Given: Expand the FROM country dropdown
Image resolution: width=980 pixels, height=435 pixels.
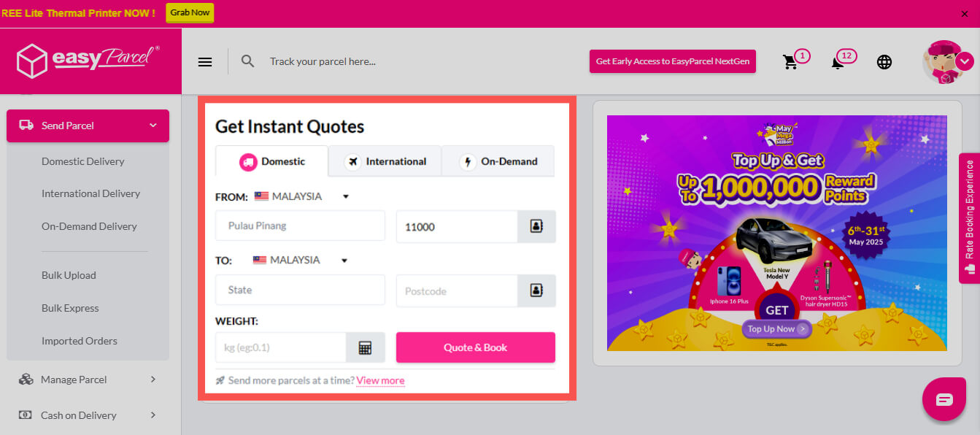Looking at the screenshot, I should (x=346, y=196).
